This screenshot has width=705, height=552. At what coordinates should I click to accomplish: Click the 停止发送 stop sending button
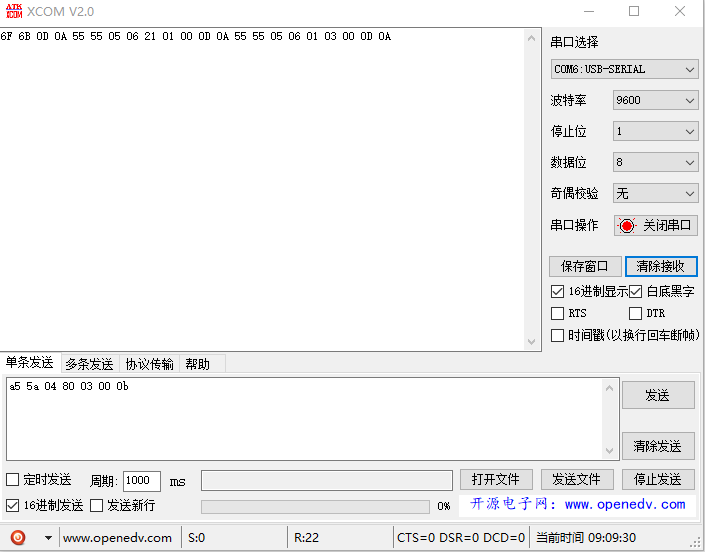coord(658,479)
